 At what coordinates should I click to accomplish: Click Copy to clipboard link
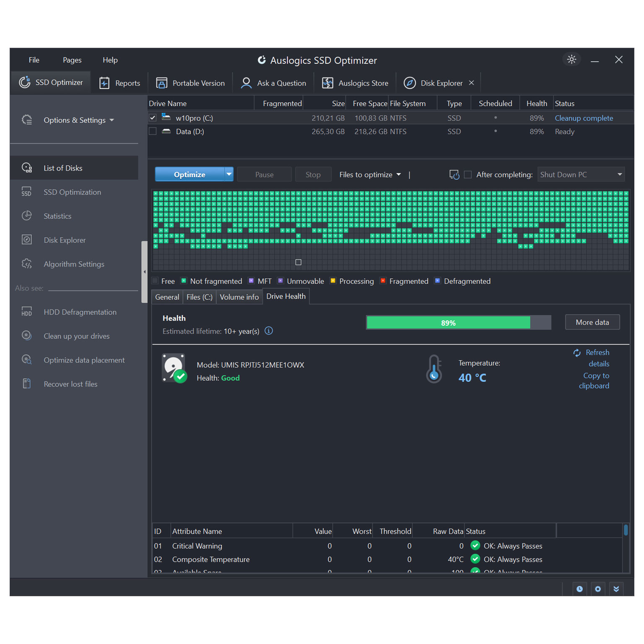coord(594,381)
